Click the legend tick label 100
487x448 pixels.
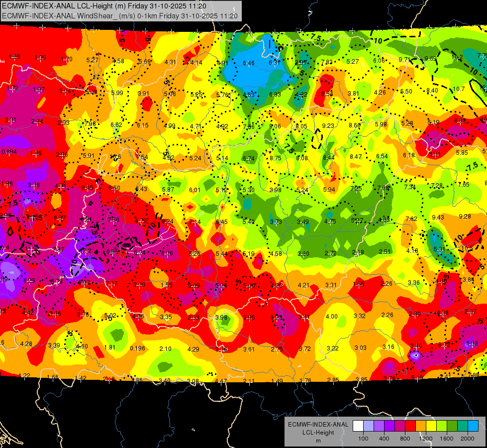click(364, 439)
